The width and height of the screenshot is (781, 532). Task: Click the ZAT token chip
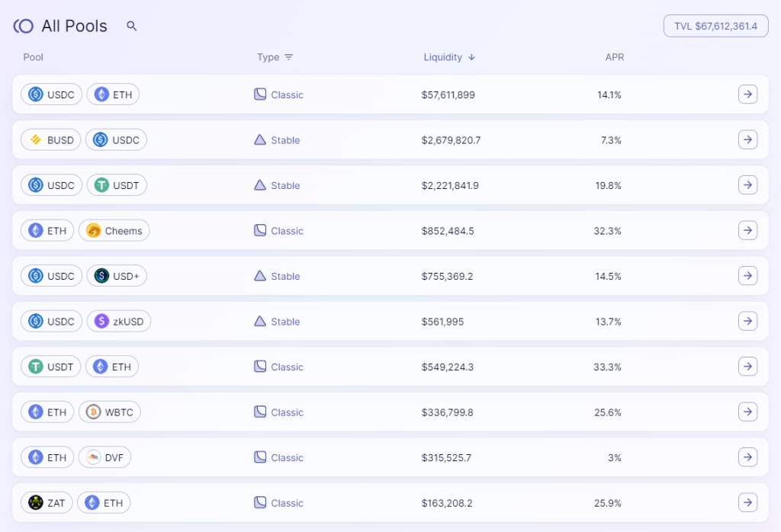(x=47, y=503)
